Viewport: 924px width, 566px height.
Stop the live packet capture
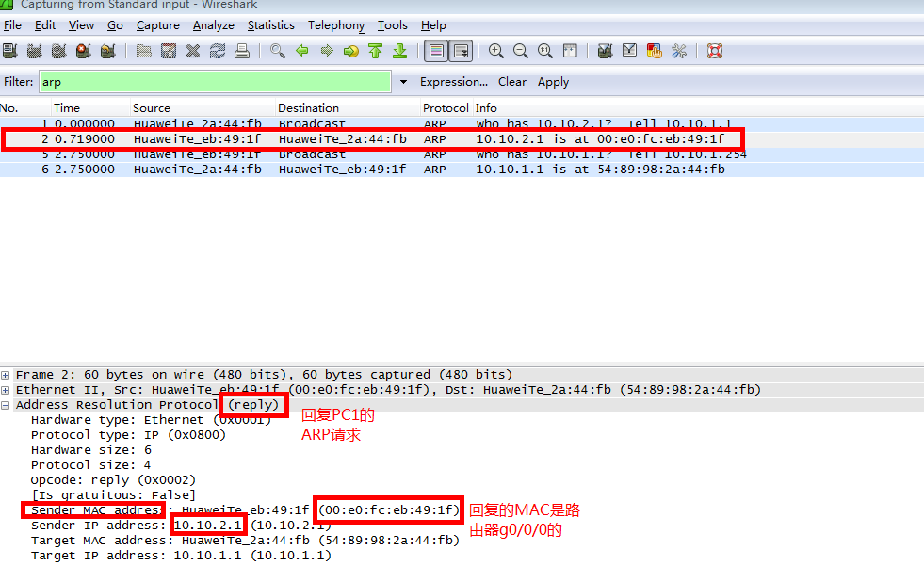(82, 51)
